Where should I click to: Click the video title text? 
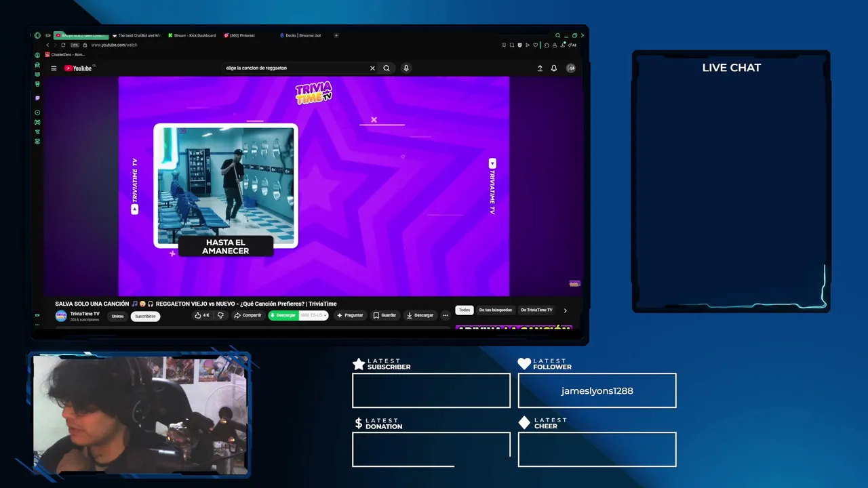pyautogui.click(x=195, y=304)
